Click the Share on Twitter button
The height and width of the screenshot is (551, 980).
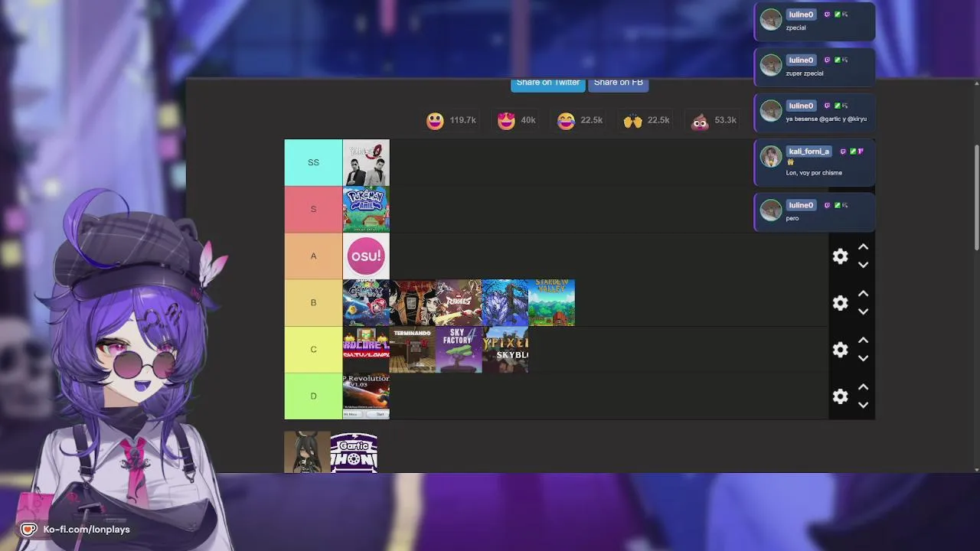(548, 83)
